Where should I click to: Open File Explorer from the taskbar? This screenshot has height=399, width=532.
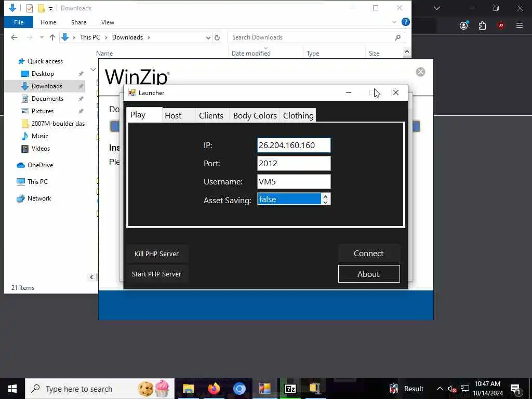coord(188,389)
